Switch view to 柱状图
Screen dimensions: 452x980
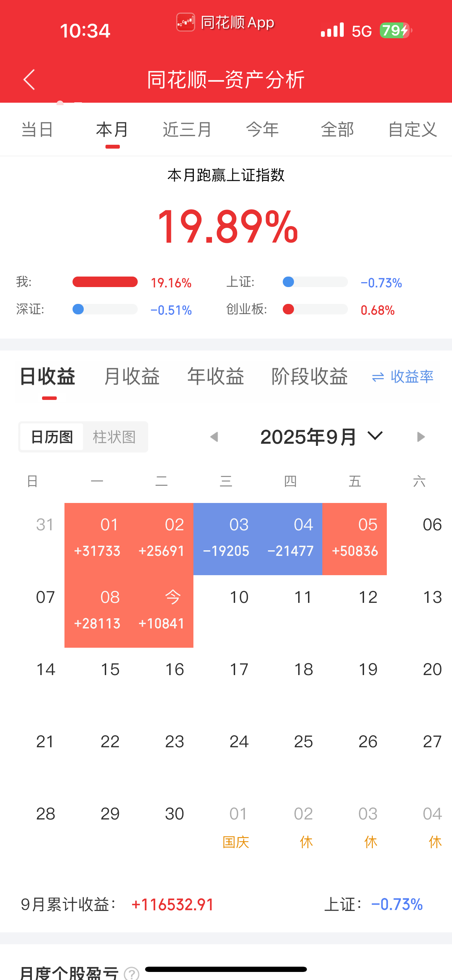point(115,437)
